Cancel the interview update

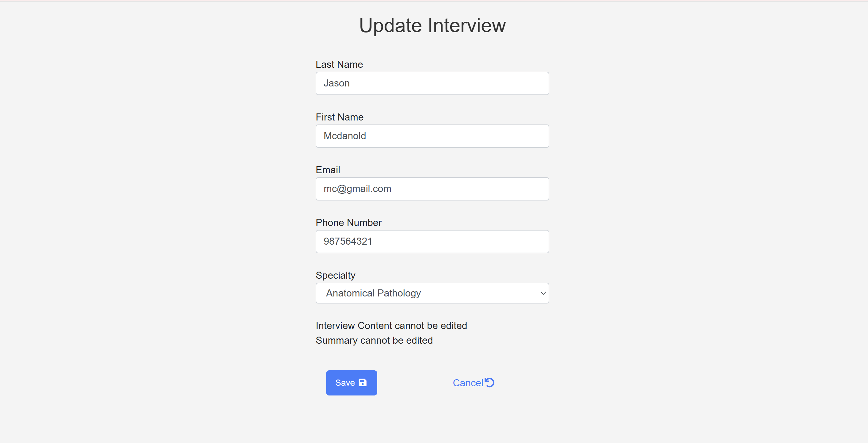click(x=473, y=383)
